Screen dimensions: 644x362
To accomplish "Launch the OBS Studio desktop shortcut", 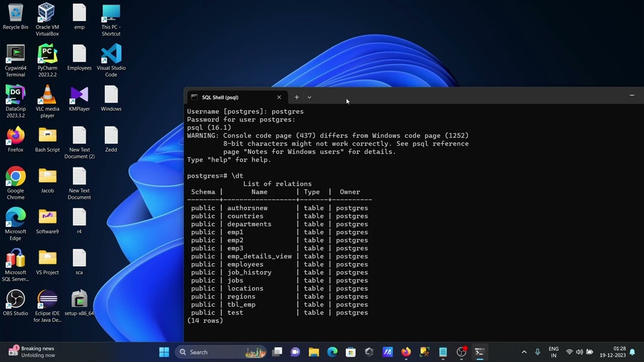I will click(x=16, y=303).
